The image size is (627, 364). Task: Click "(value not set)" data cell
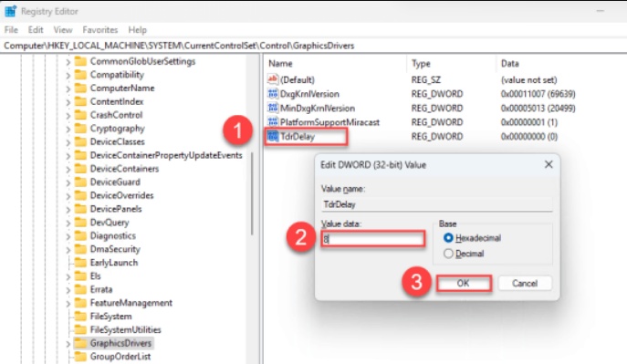tap(528, 79)
